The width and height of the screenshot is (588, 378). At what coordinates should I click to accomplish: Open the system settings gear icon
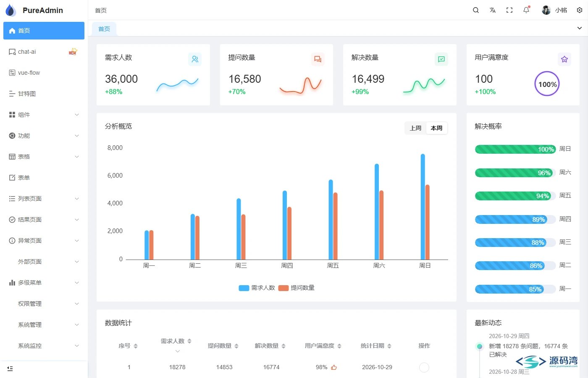point(580,10)
